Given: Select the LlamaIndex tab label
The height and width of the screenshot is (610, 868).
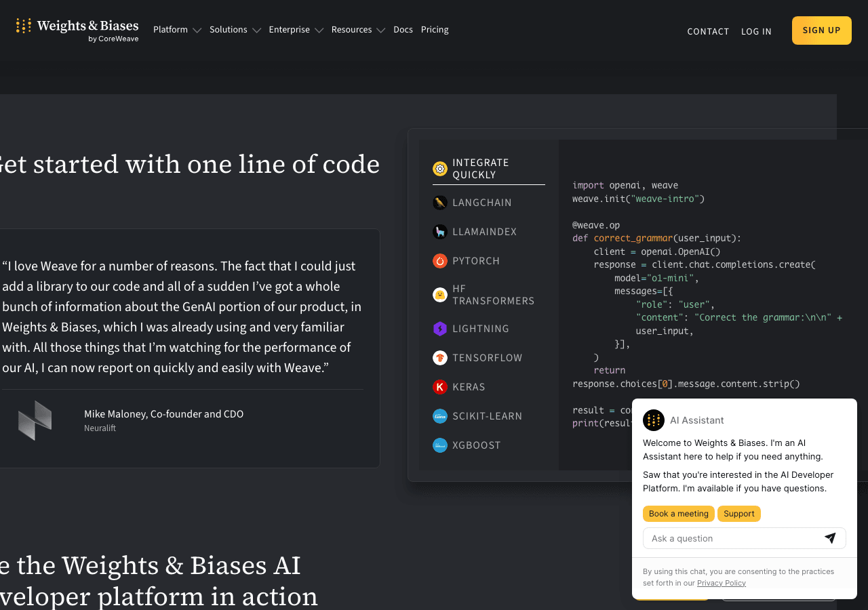Looking at the screenshot, I should tap(485, 232).
